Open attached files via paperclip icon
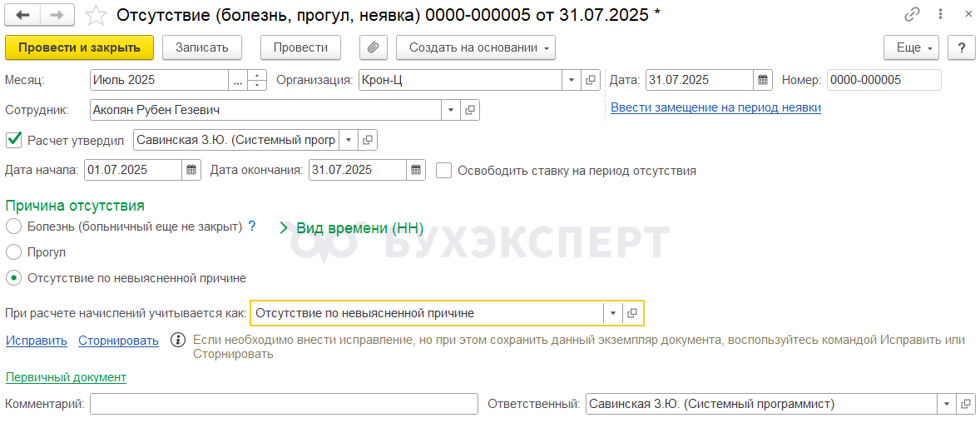The image size is (980, 428). (x=374, y=47)
